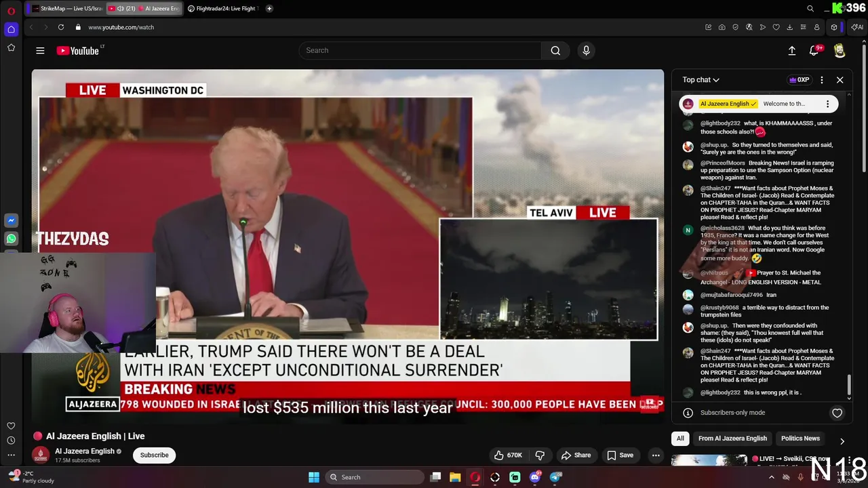Open Al Jazeera English channel name link

(85, 451)
